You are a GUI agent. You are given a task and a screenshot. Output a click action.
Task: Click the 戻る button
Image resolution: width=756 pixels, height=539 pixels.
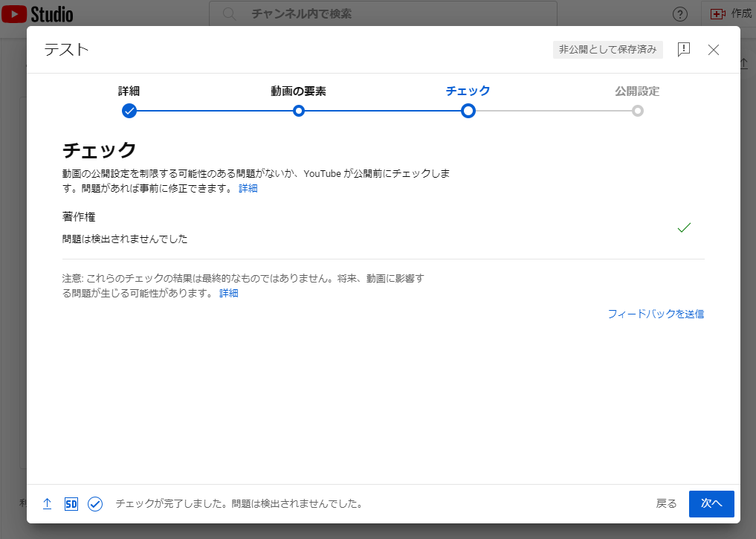coord(666,504)
